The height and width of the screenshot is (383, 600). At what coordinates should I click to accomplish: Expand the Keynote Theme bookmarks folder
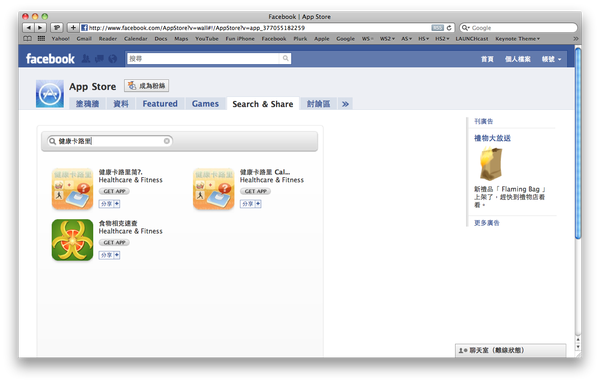[517, 39]
